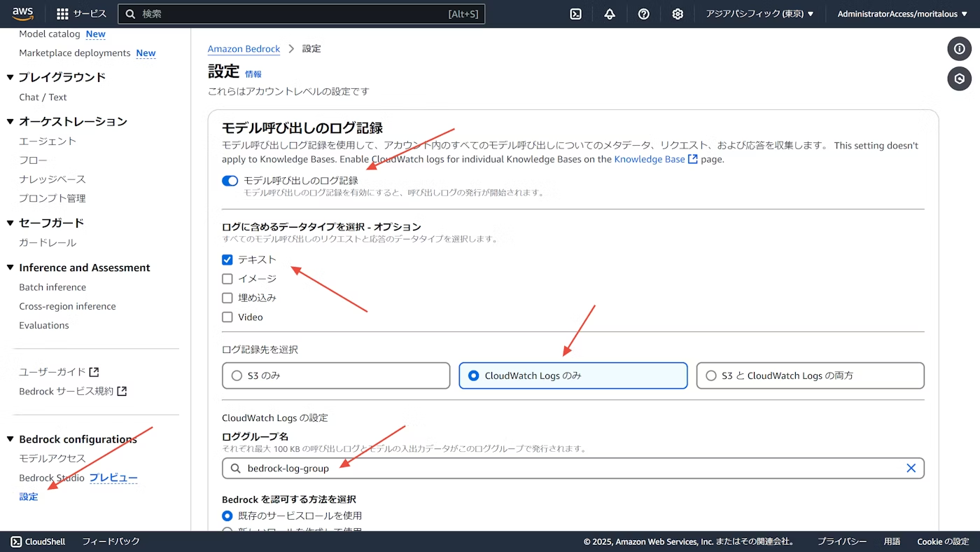The height and width of the screenshot is (552, 980).
Task: Select 設定 in sidebar
Action: (29, 497)
